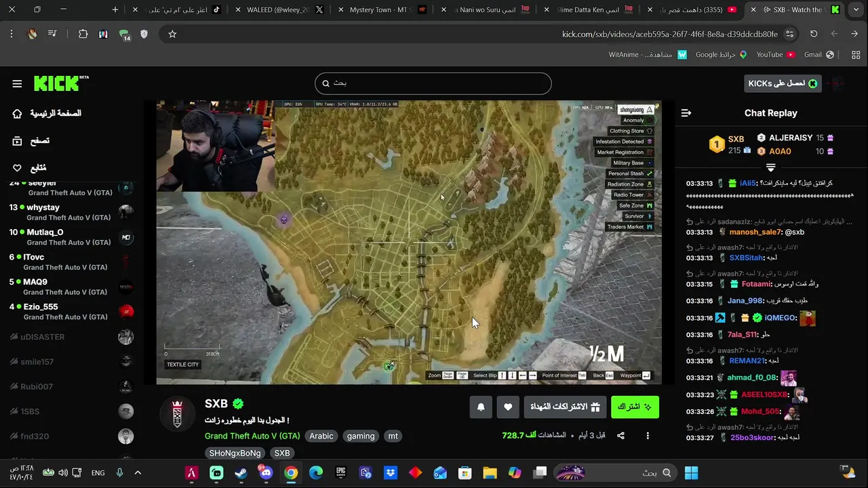868x488 pixels.
Task: Select offline channel Rubi007
Action: pos(71,386)
